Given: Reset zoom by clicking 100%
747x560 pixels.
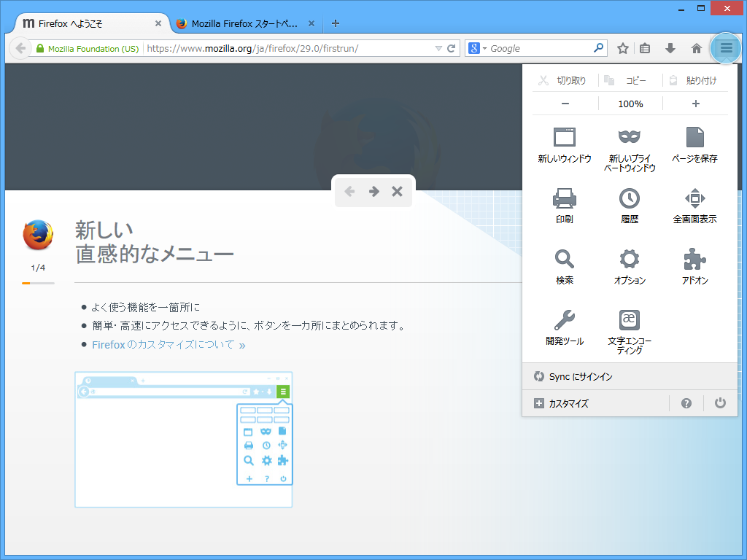Looking at the screenshot, I should 630,104.
